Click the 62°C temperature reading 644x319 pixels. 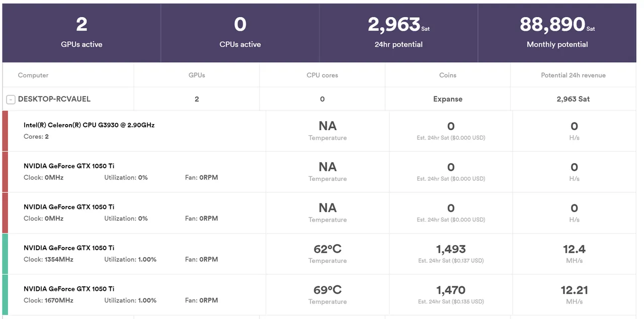coord(328,249)
